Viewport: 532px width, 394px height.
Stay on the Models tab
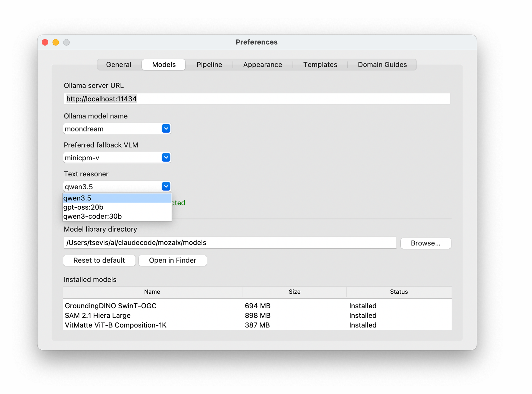[x=163, y=64]
